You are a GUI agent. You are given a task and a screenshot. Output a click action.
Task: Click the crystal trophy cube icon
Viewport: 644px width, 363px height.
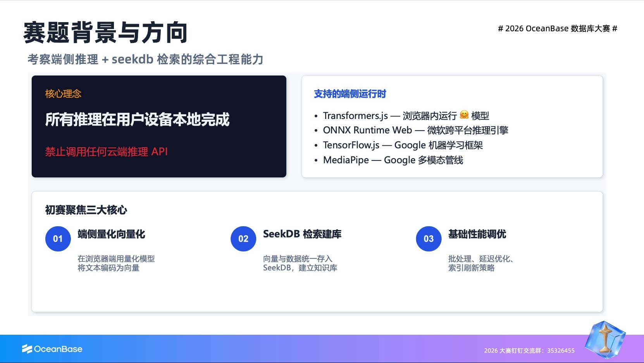point(605,339)
